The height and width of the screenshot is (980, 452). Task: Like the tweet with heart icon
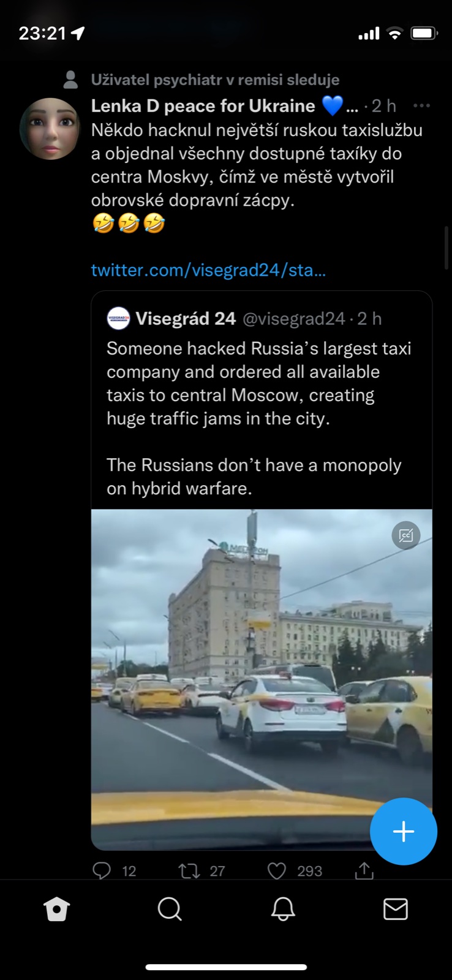(x=277, y=870)
